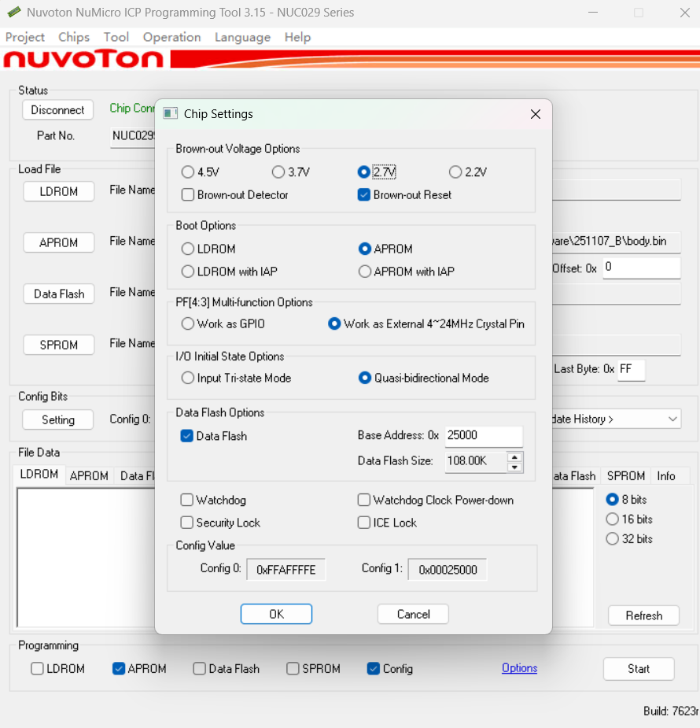Open the Operation menu
Image resolution: width=700 pixels, height=728 pixels.
click(x=171, y=37)
